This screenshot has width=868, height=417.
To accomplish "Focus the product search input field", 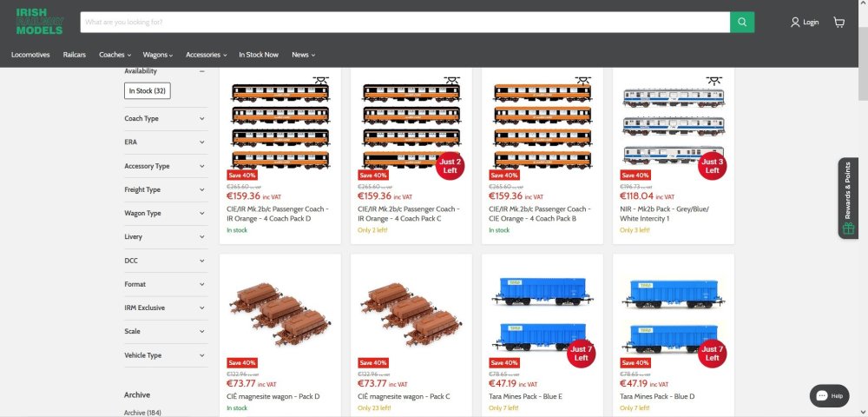I will coord(405,22).
